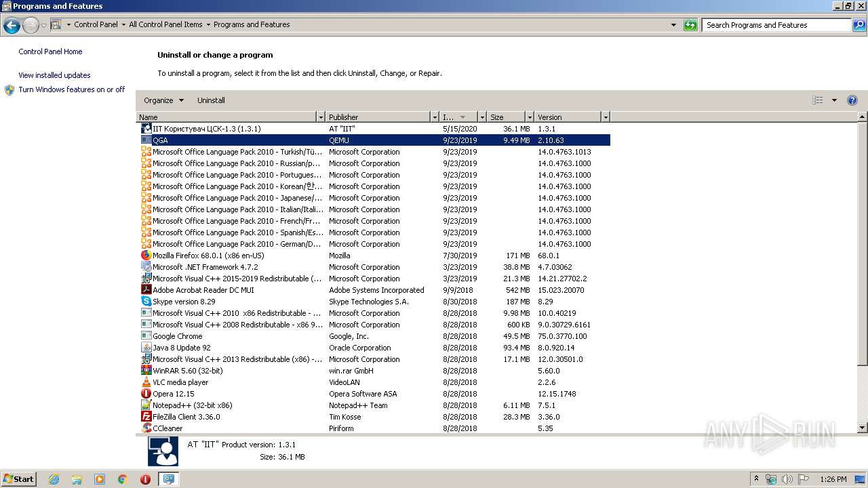Click the IIT Користувач ЦСК-1.3 program icon

[x=146, y=129]
